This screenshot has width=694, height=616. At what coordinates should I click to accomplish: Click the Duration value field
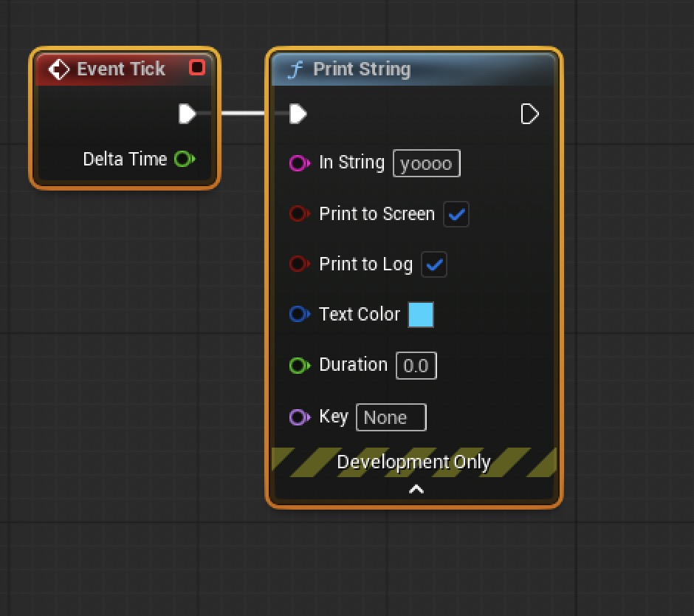[x=416, y=366]
